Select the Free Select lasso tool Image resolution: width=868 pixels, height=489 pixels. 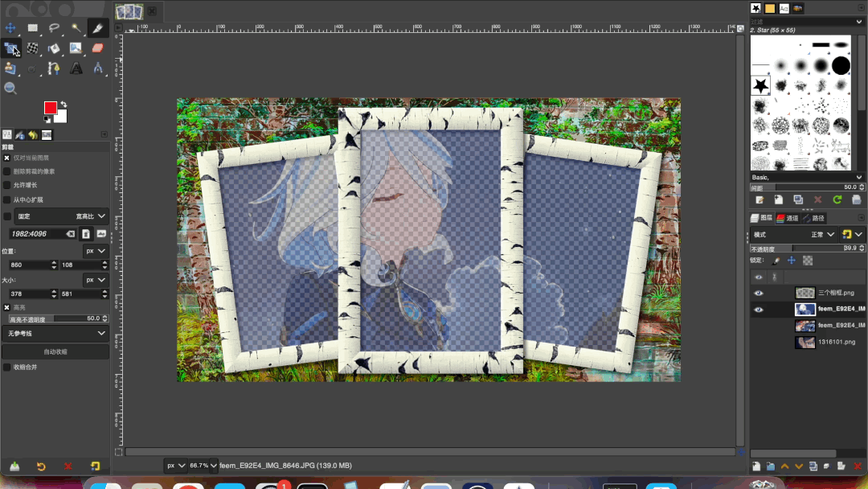click(x=54, y=27)
